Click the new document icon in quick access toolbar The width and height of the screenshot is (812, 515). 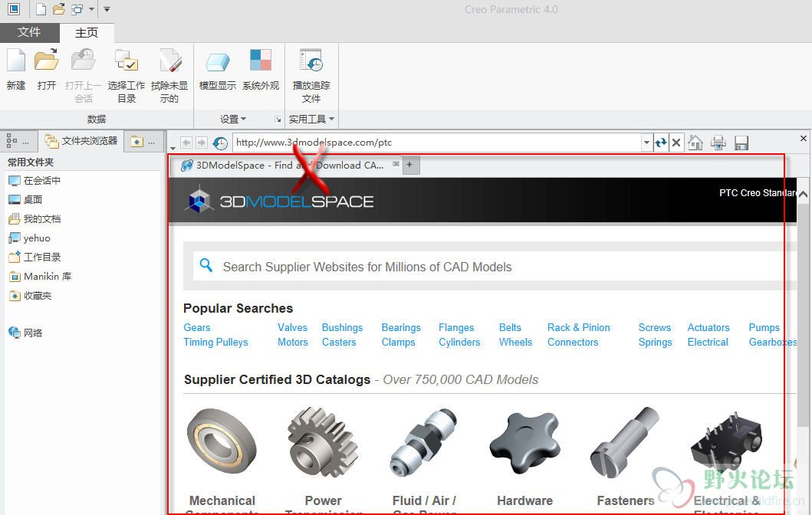(x=41, y=8)
